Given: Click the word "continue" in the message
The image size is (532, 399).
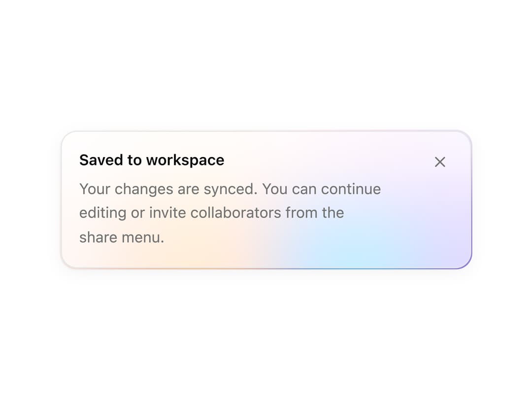Looking at the screenshot, I should [351, 189].
